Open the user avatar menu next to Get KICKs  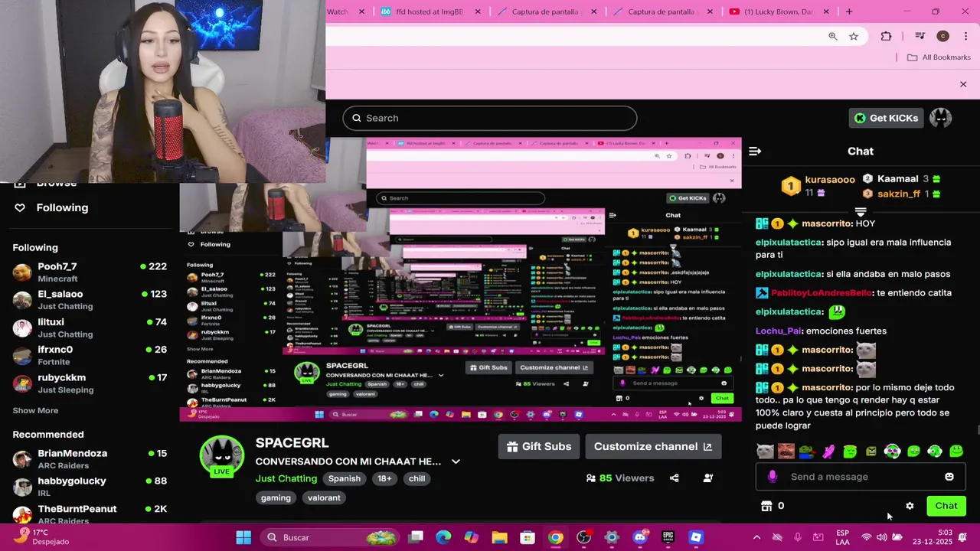(940, 118)
